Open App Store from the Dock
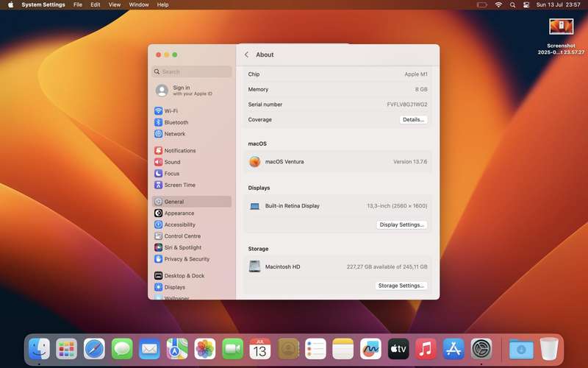The width and height of the screenshot is (588, 368). click(x=453, y=349)
